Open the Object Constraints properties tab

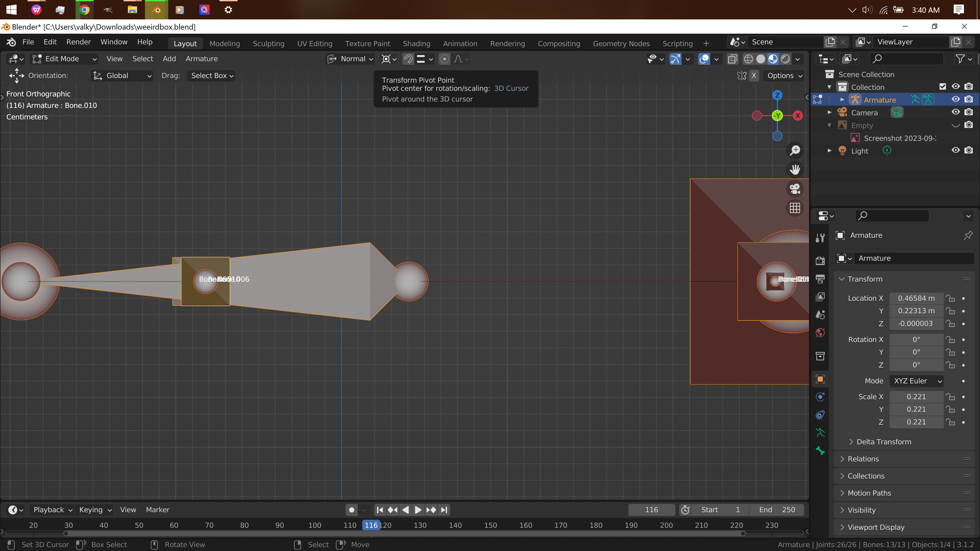820,415
